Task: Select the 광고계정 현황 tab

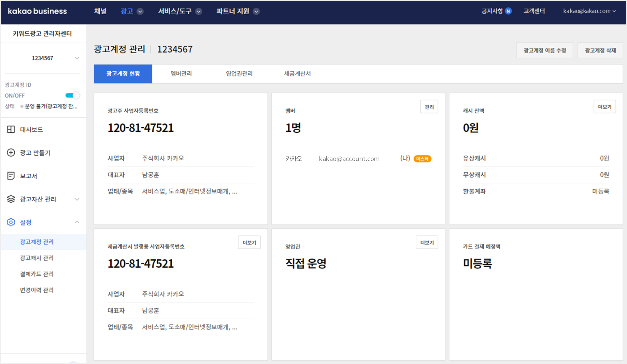Action: [123, 74]
